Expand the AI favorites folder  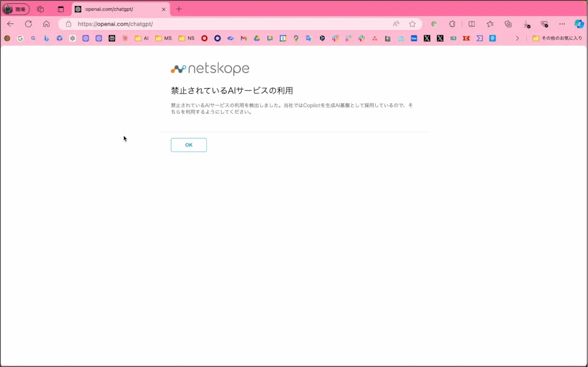pyautogui.click(x=142, y=38)
